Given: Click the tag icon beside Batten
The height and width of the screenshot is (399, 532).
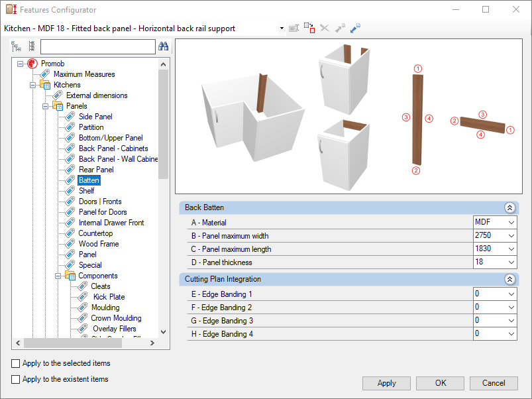Looking at the screenshot, I should tap(70, 180).
